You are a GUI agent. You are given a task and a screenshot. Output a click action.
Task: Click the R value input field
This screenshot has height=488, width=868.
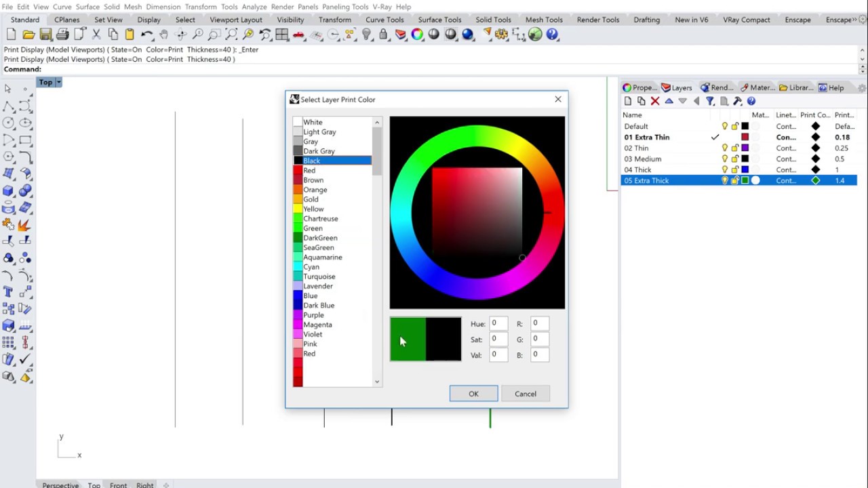(540, 323)
